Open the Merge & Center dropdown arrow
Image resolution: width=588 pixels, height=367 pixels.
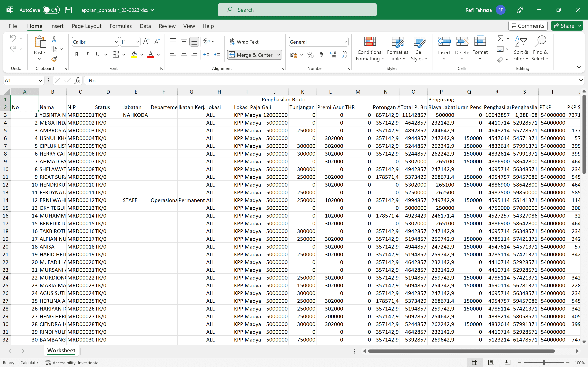coord(279,55)
